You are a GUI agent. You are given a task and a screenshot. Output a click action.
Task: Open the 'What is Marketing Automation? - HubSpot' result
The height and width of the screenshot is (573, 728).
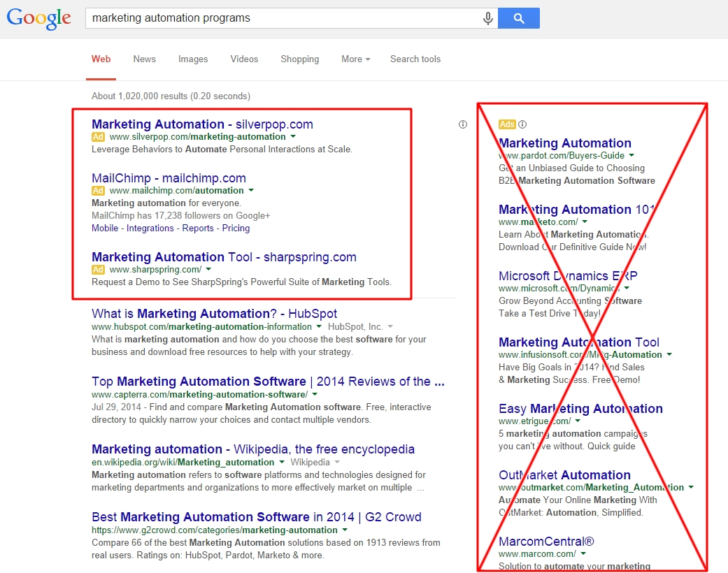pos(214,314)
